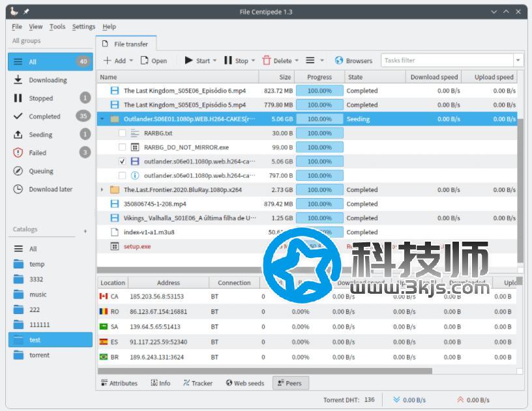Screen dimensions: 532x411
Task: Open the View menu
Action: [x=36, y=27]
